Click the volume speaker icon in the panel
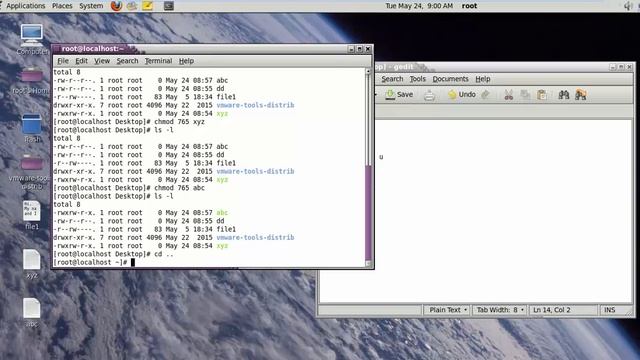The height and width of the screenshot is (360, 640). (x=628, y=6)
